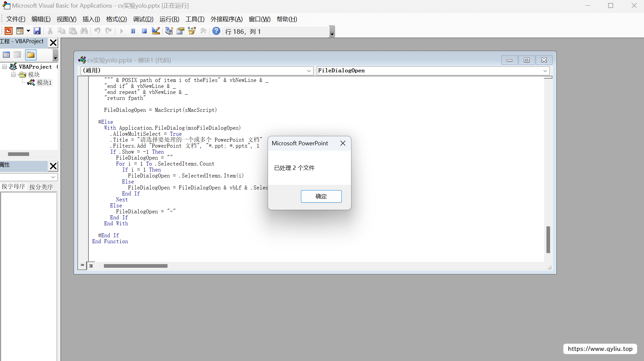644x361 pixels.
Task: Click 确定 in the Microsoft PowerPoint dialog
Action: pyautogui.click(x=321, y=196)
